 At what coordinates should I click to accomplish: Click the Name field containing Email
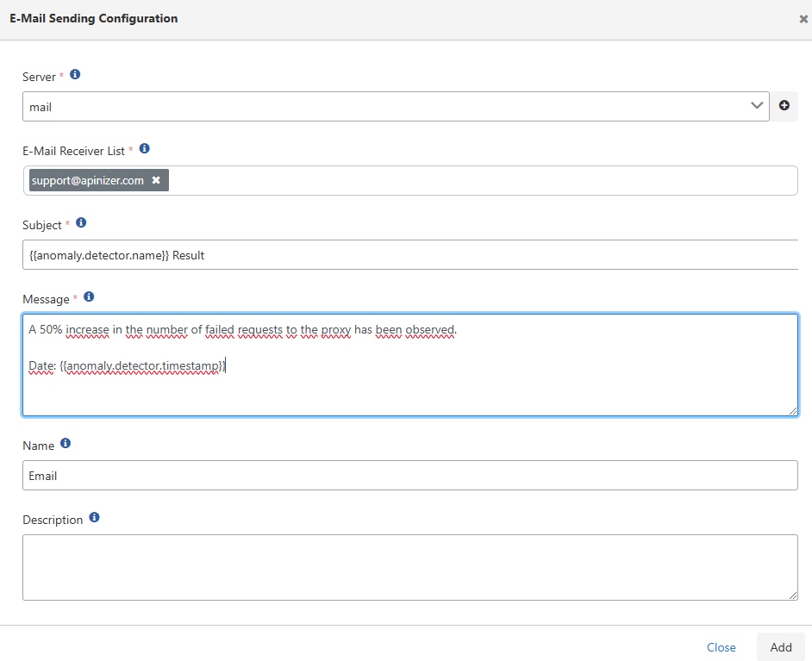pyautogui.click(x=409, y=476)
